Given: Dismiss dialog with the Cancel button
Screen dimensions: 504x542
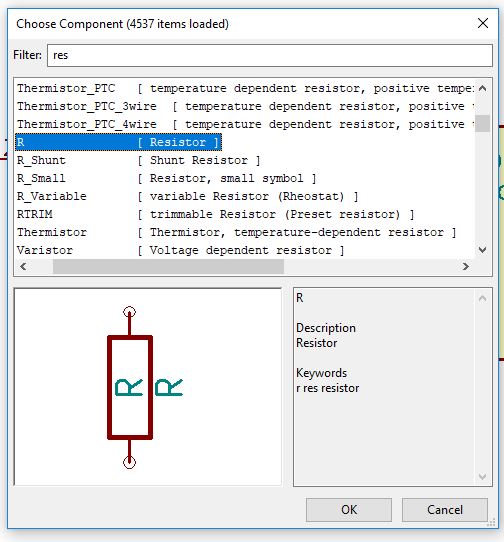Looking at the screenshot, I should (445, 510).
